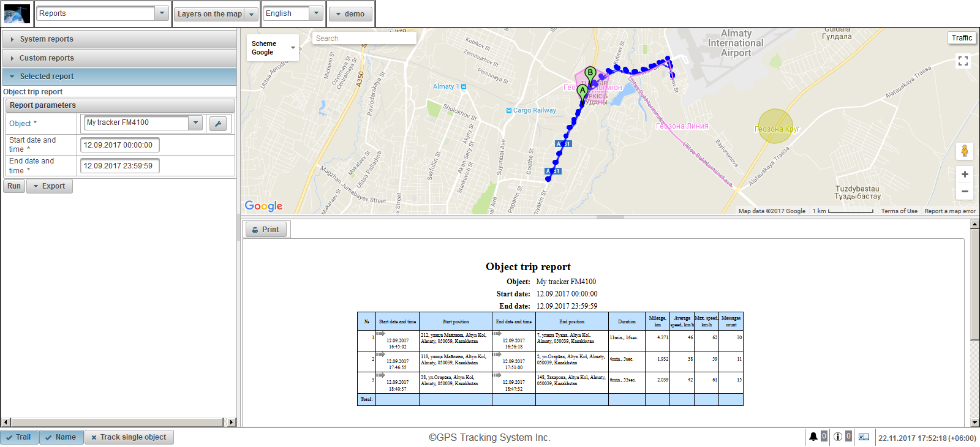Image resolution: width=980 pixels, height=447 pixels.
Task: Enter fullscreen map view
Action: coord(963,61)
